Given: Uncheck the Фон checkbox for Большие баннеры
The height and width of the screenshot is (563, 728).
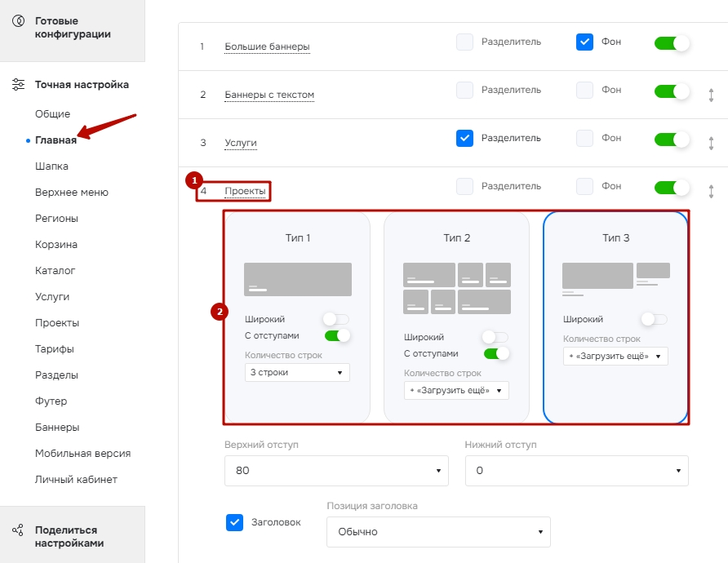Looking at the screenshot, I should tap(584, 42).
